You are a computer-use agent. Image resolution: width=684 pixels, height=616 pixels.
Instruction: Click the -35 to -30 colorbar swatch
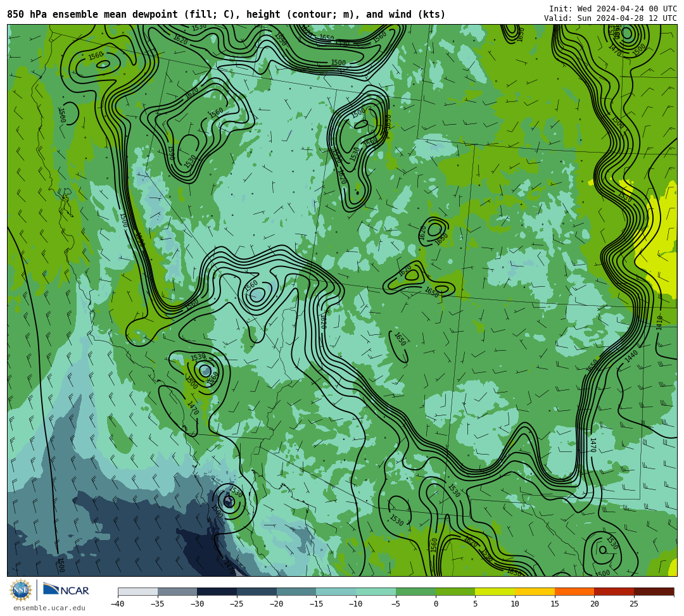coord(177,591)
